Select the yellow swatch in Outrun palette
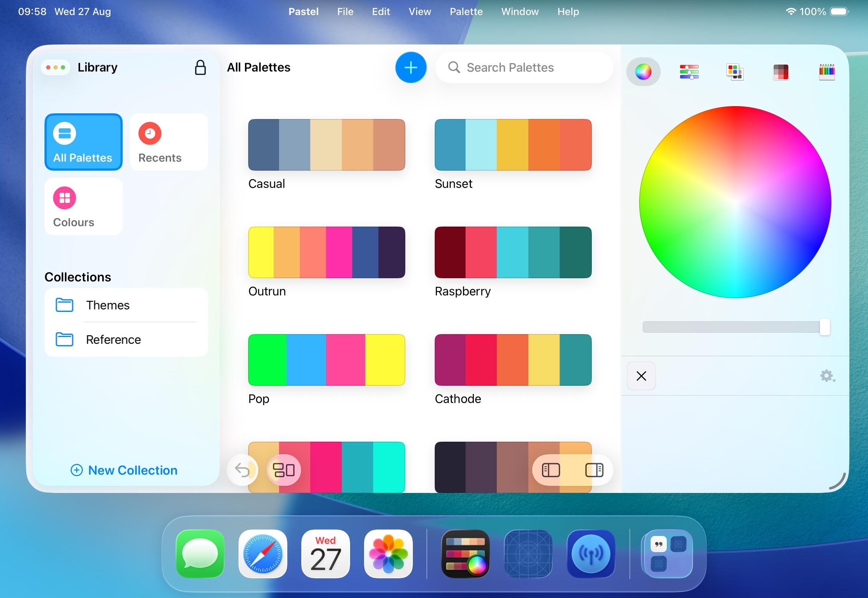868x598 pixels. coord(261,252)
